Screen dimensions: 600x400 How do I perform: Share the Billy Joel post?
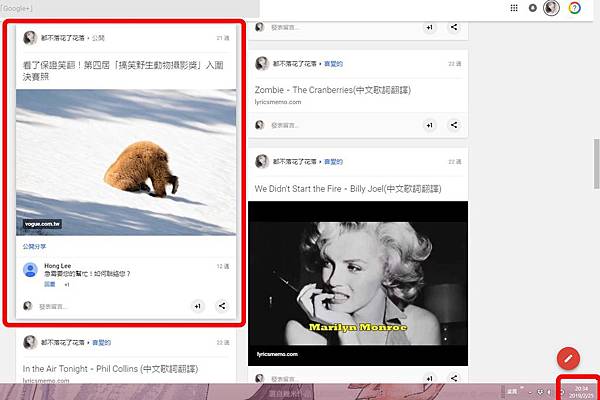click(x=454, y=378)
